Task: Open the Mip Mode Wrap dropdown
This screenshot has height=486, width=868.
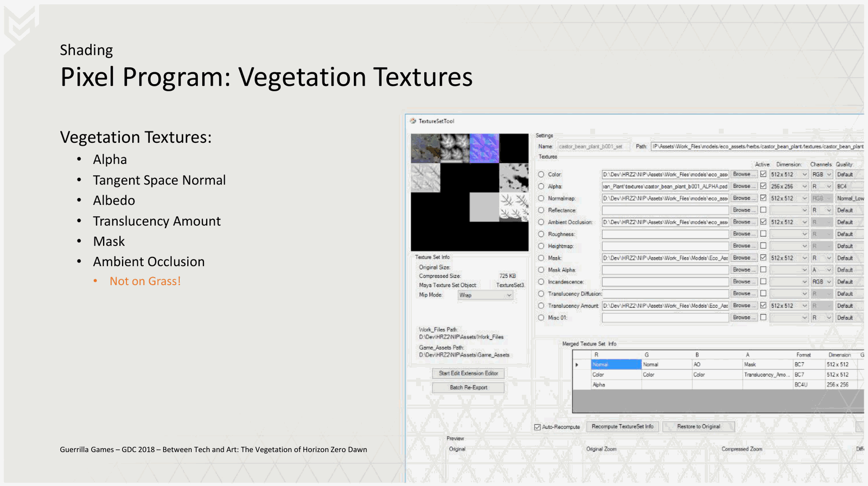Action: [x=485, y=295]
